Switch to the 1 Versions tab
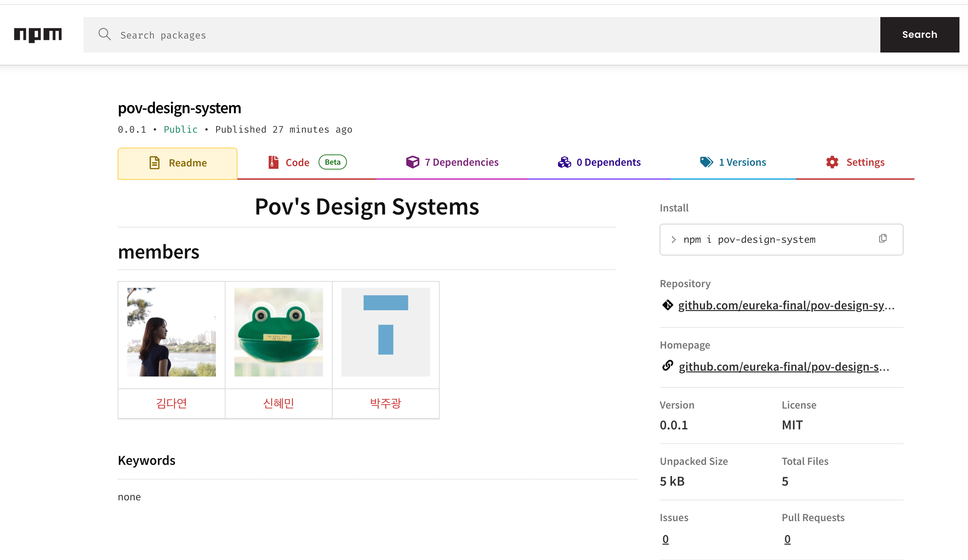Image resolution: width=968 pixels, height=560 pixels. click(x=733, y=162)
